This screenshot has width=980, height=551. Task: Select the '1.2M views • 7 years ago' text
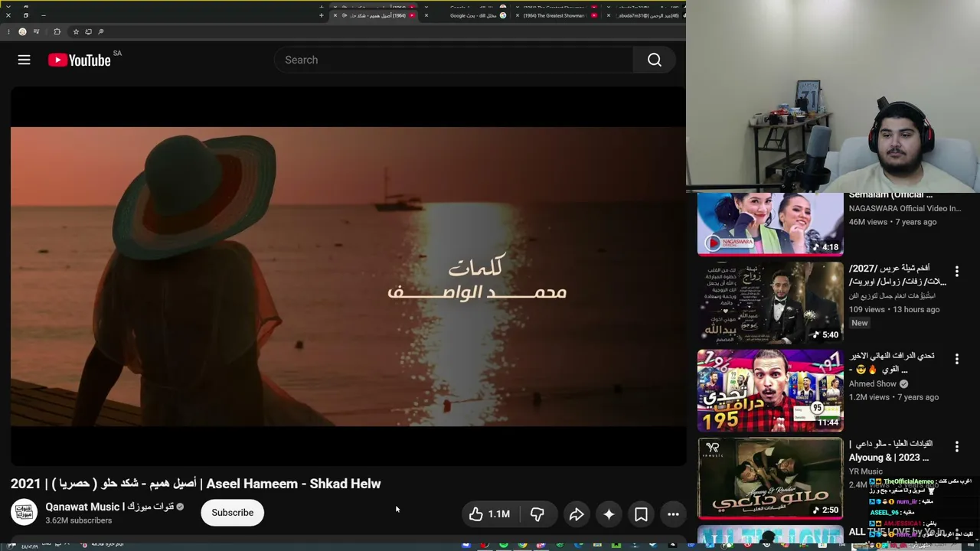893,397
